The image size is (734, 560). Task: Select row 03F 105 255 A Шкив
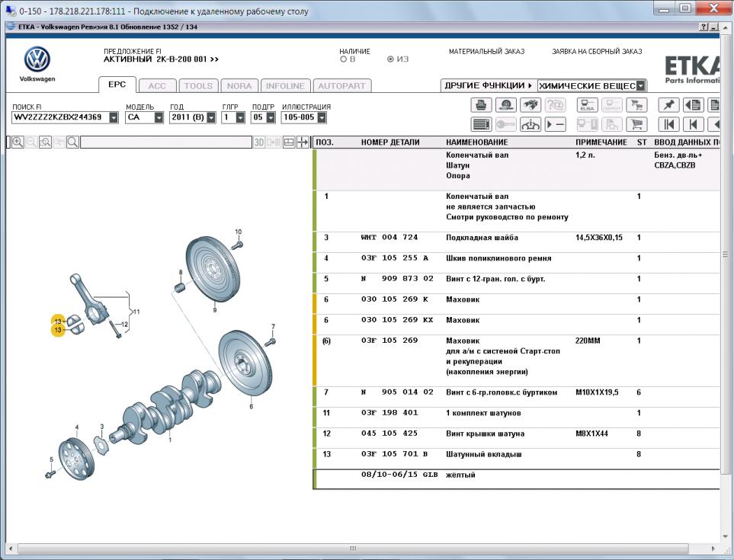(516, 262)
